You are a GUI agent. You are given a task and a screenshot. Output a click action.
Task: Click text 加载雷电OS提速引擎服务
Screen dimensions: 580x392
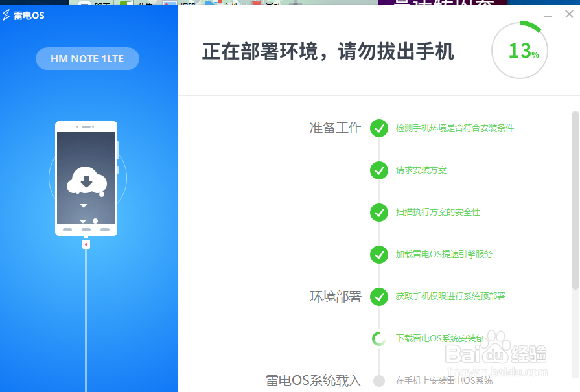tap(444, 255)
